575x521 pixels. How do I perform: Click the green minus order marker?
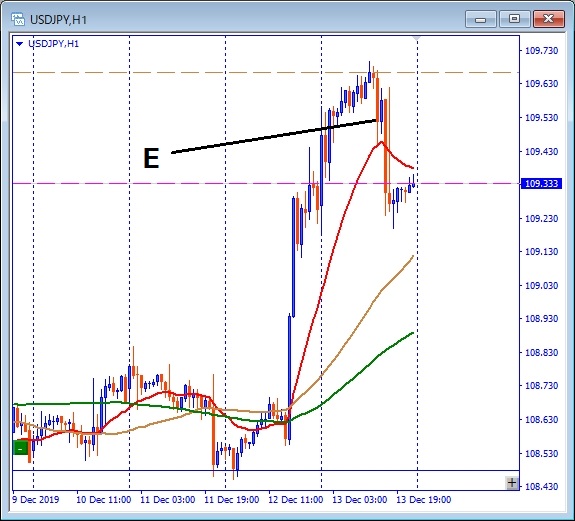coord(21,448)
